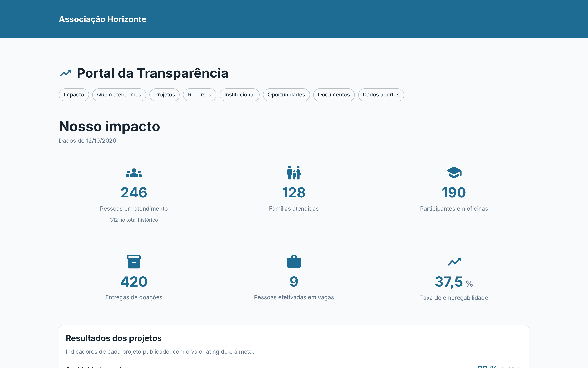The height and width of the screenshot is (368, 588).
Task: Select the Projetos pill
Action: tap(165, 95)
